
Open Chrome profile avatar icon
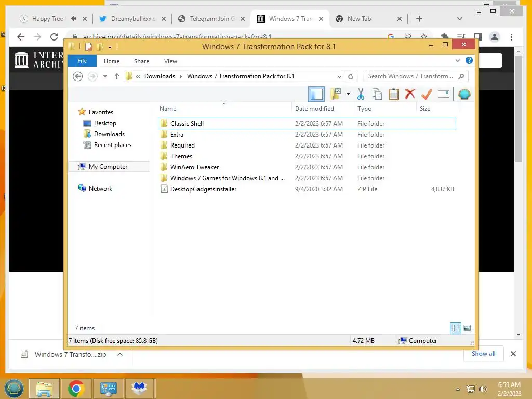[x=495, y=37]
